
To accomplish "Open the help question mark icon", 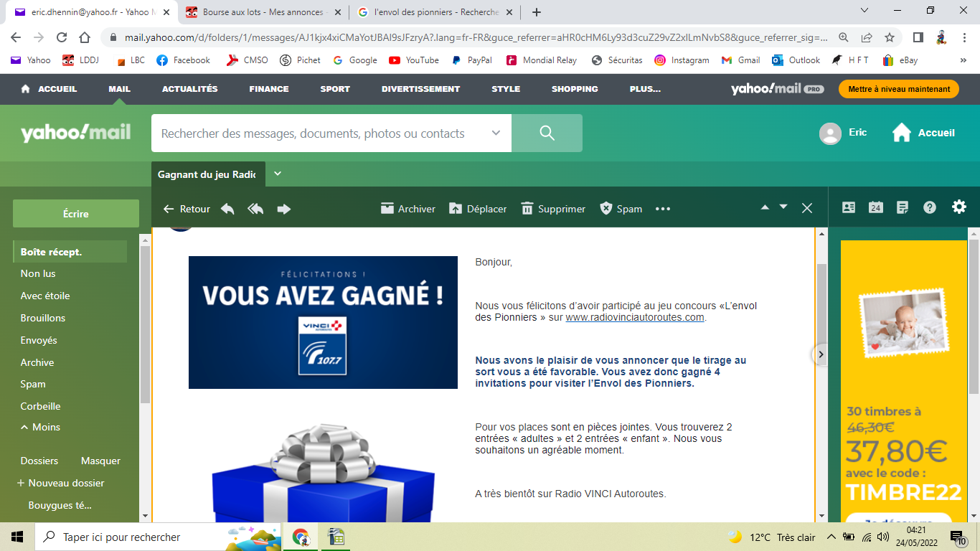I will 930,207.
